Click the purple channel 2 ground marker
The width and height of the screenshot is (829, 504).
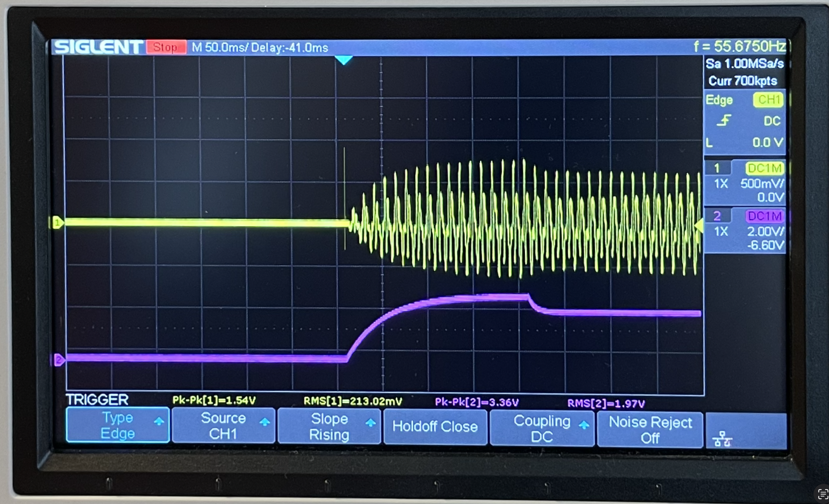coord(58,360)
